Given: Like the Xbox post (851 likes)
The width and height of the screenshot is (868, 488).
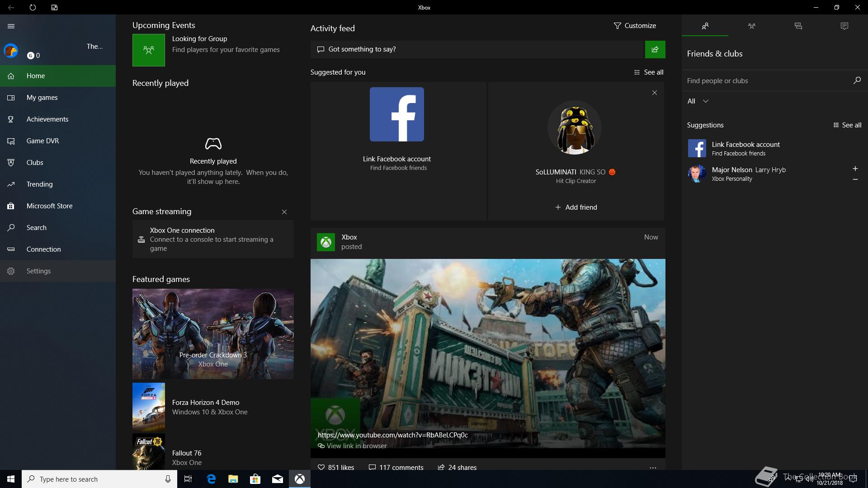Looking at the screenshot, I should 336,467.
